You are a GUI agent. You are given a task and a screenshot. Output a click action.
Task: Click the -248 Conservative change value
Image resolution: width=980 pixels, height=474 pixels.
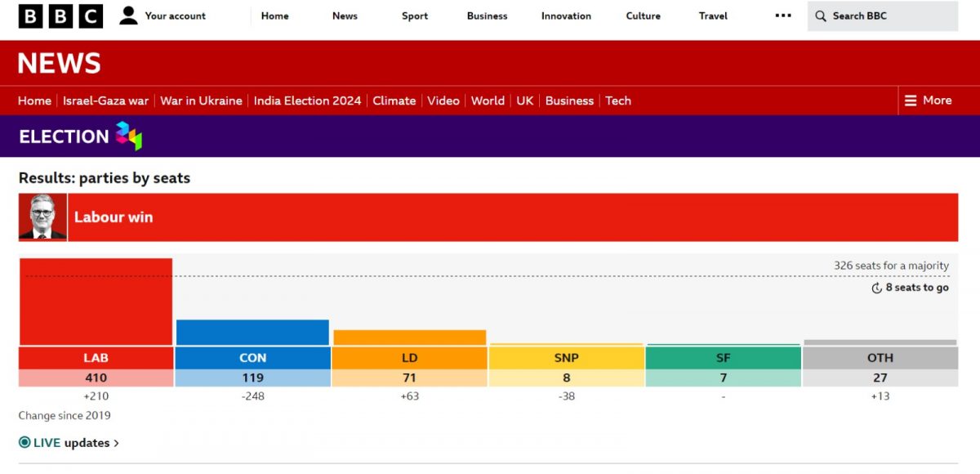pyautogui.click(x=252, y=396)
